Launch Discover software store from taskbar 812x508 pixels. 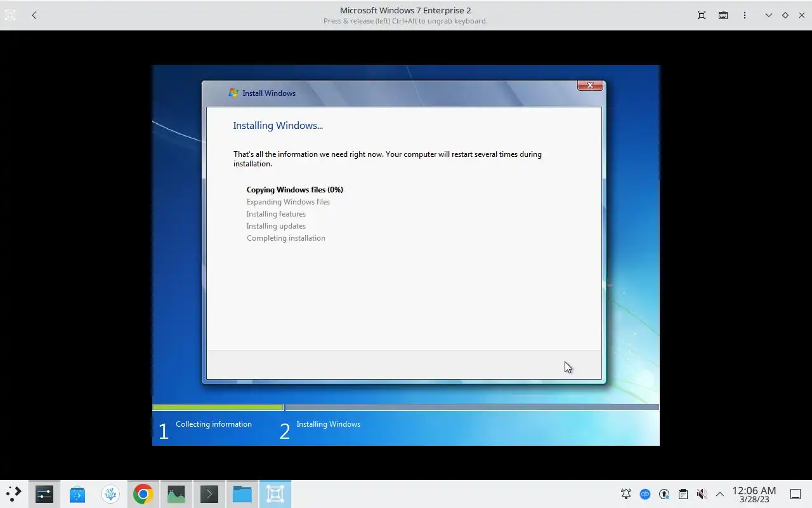click(77, 493)
